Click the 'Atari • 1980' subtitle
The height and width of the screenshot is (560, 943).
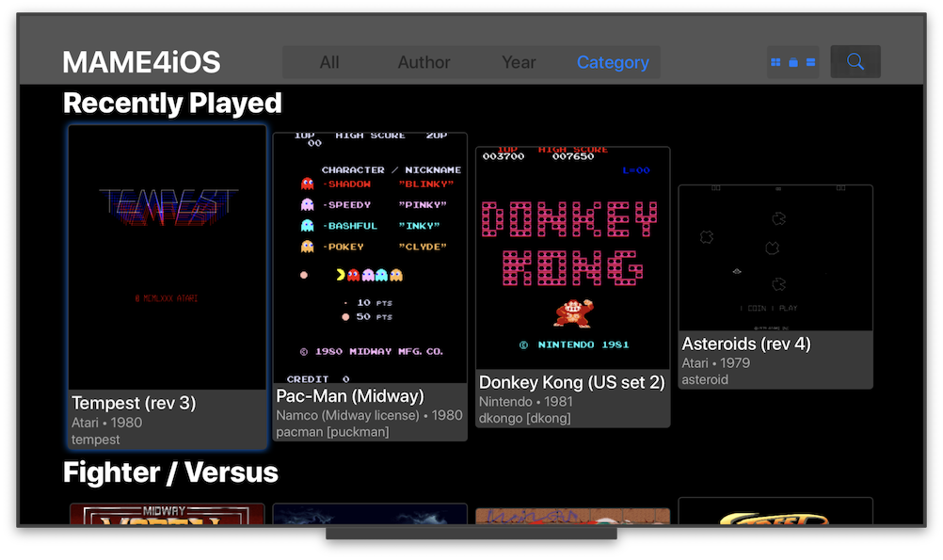click(x=106, y=423)
